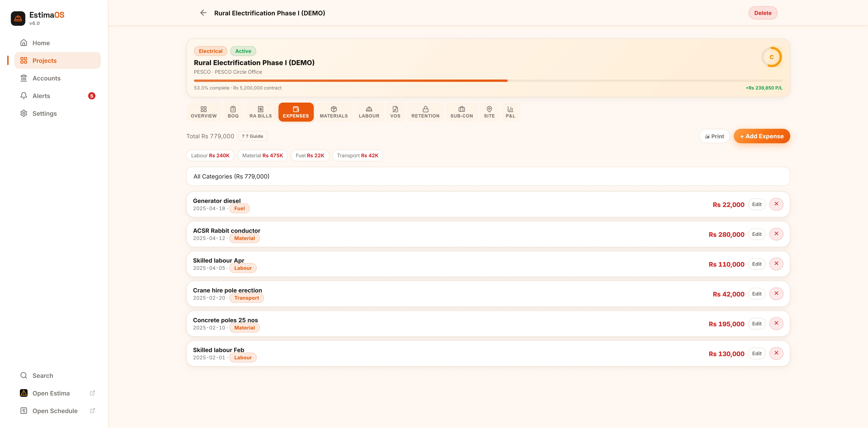868x428 pixels.
Task: Edit the Skilled labour Apr expense
Action: click(x=756, y=264)
